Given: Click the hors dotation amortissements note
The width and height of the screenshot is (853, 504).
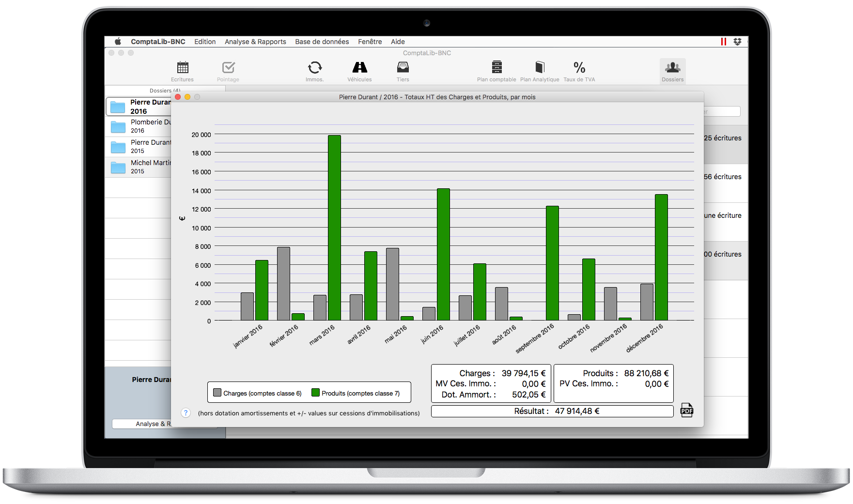Looking at the screenshot, I should click(309, 413).
